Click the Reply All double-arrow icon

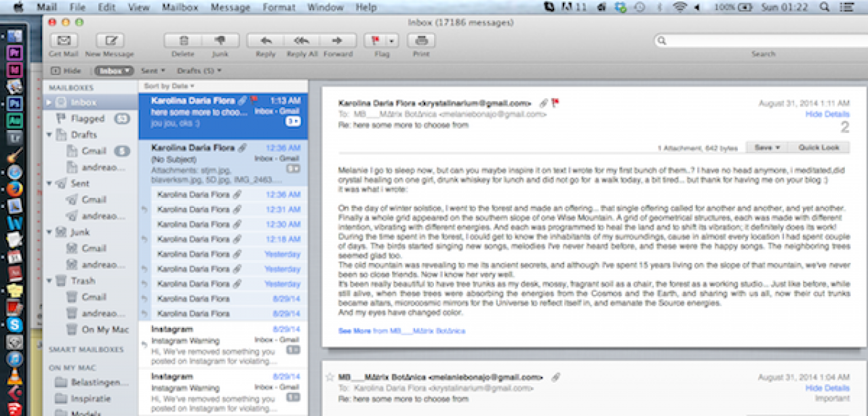tap(302, 41)
